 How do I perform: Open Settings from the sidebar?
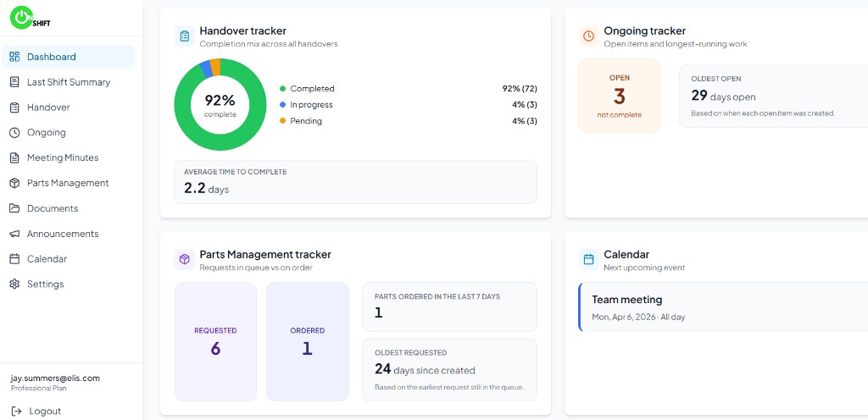68,284
